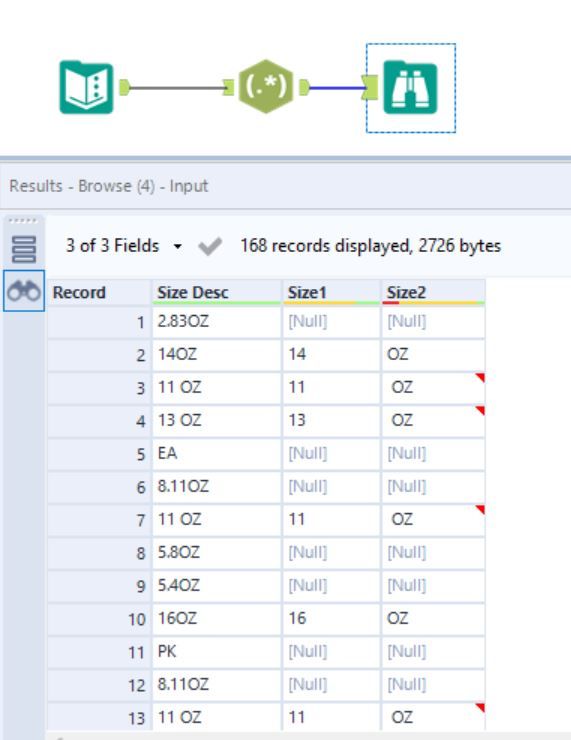Select Size1 value 14 in row 2
571x740 pixels.
(332, 355)
